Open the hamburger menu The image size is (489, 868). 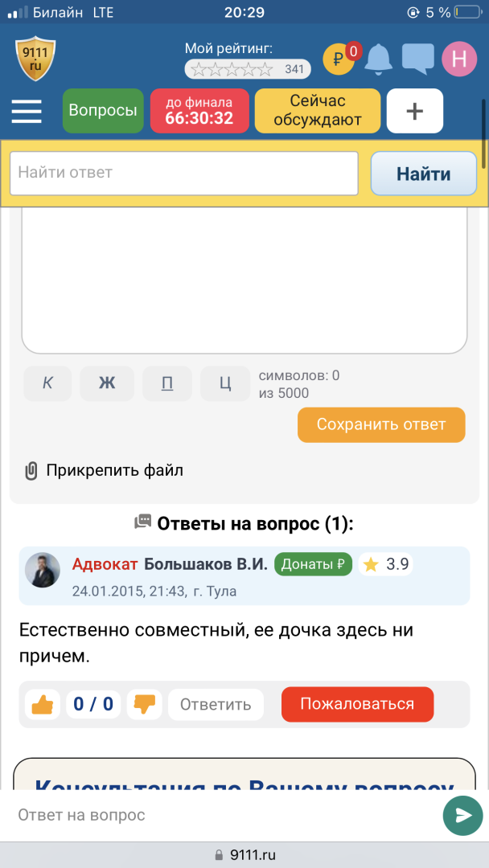pos(27,111)
